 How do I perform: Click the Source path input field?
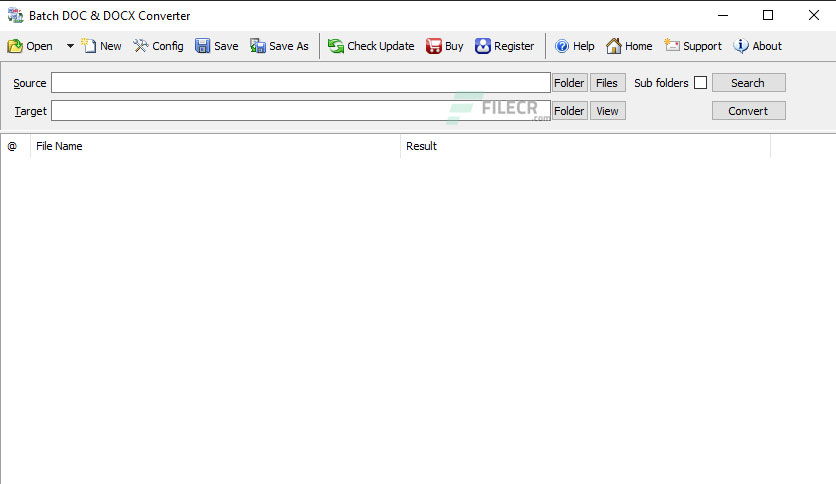(x=301, y=83)
